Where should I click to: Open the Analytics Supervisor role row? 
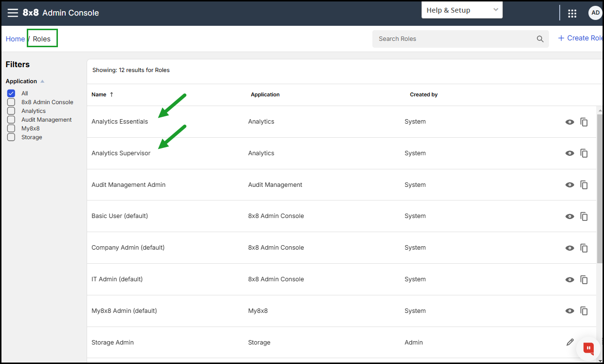pyautogui.click(x=341, y=153)
